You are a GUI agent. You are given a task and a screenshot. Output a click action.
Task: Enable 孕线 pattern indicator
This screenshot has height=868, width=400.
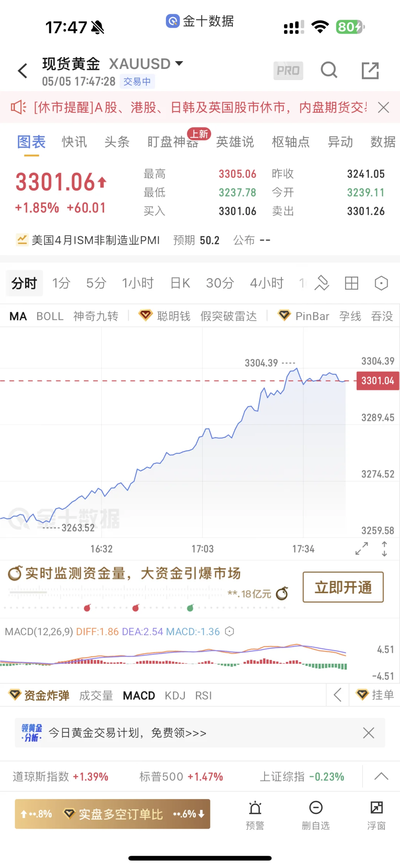click(350, 316)
